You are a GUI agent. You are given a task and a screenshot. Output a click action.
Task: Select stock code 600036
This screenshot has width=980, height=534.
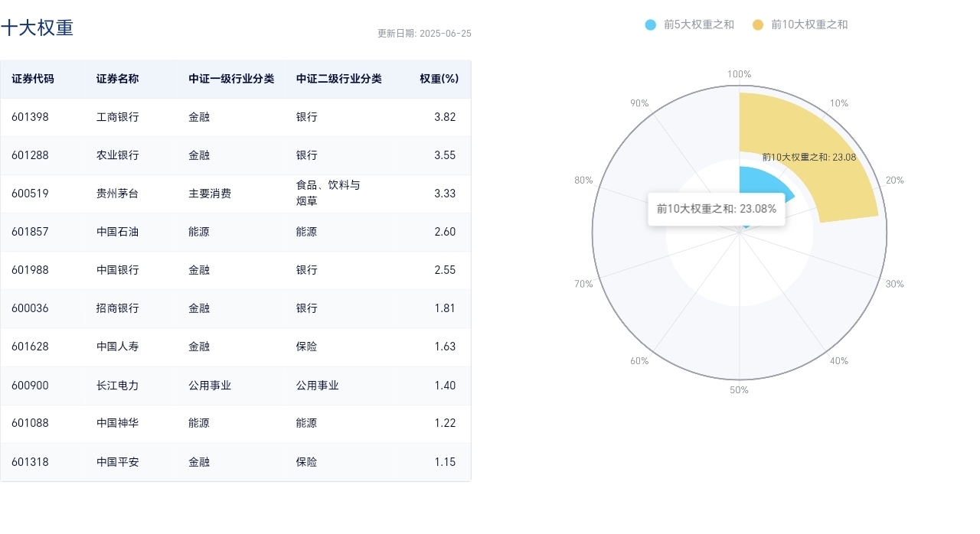coord(30,308)
